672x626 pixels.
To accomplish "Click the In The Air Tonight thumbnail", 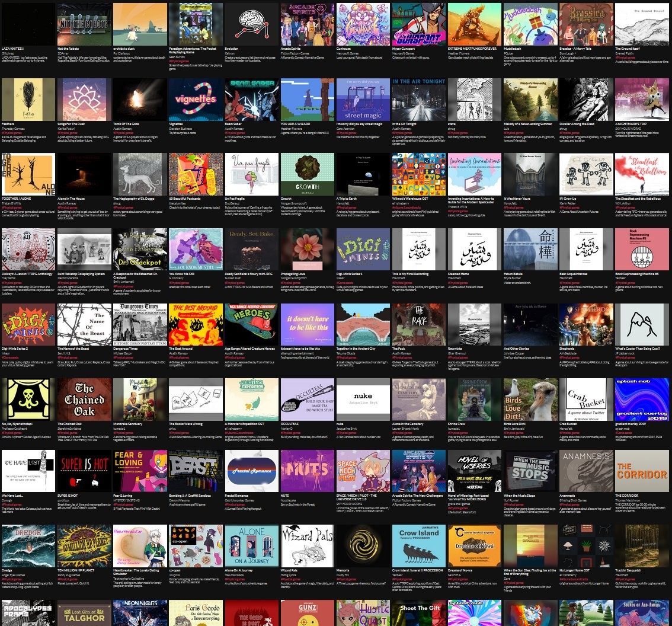I will click(x=418, y=99).
